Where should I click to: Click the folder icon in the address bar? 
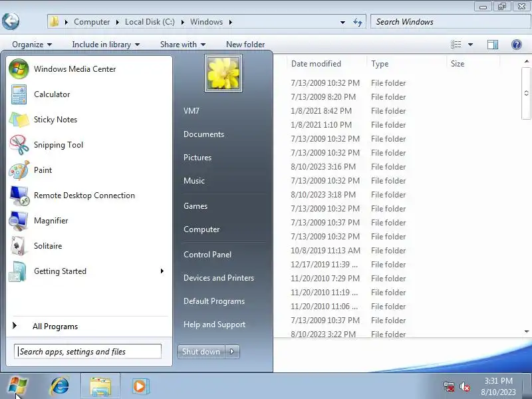54,22
